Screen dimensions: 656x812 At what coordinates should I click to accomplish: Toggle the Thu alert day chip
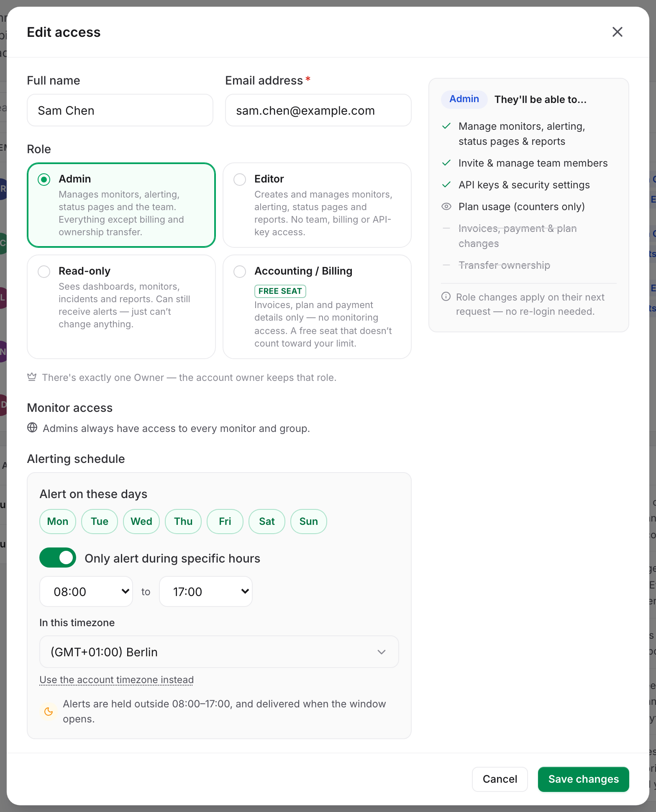coord(183,522)
